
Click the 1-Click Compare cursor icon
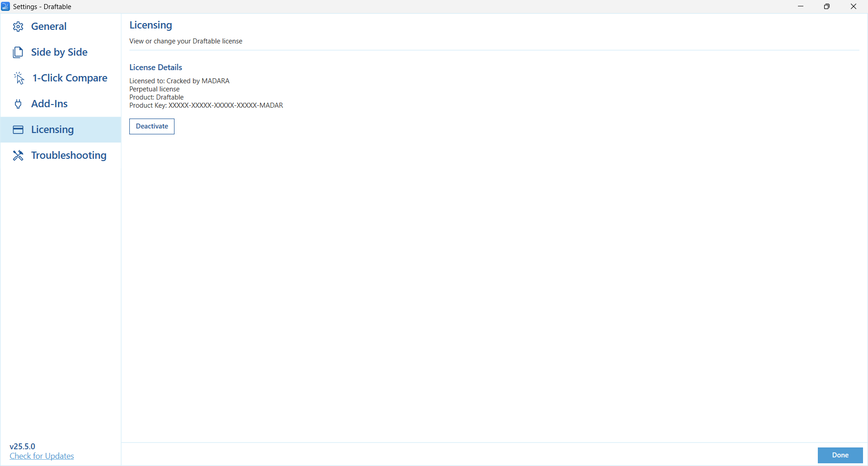(x=19, y=78)
